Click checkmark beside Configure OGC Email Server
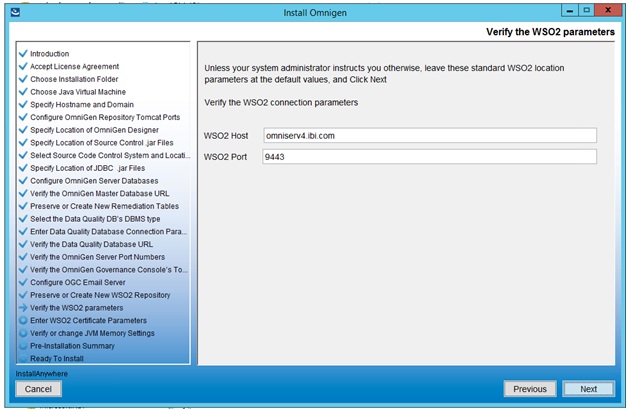628x411 pixels. pos(23,282)
